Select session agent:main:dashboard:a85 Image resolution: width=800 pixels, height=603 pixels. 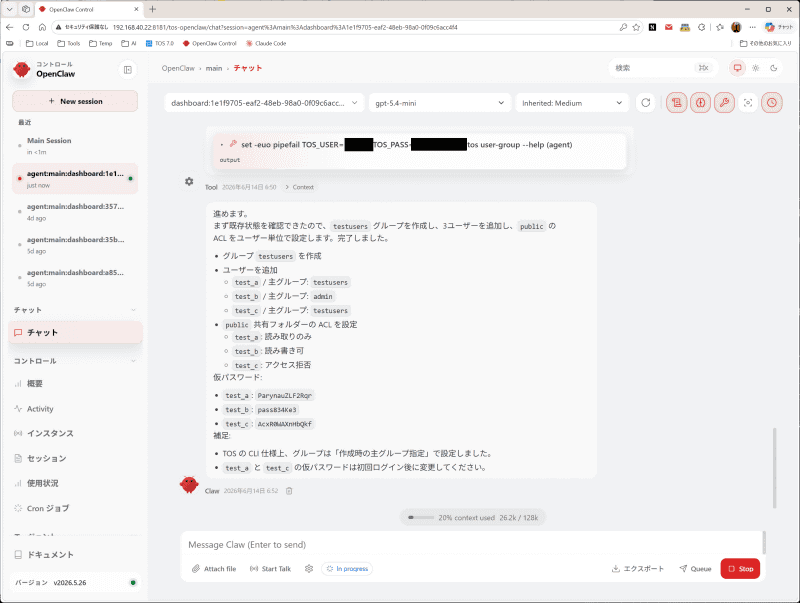click(75, 278)
